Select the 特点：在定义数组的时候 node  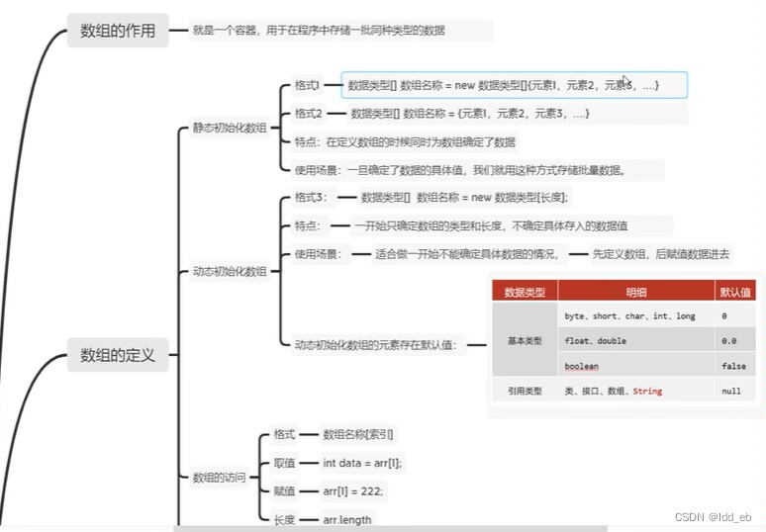405,142
